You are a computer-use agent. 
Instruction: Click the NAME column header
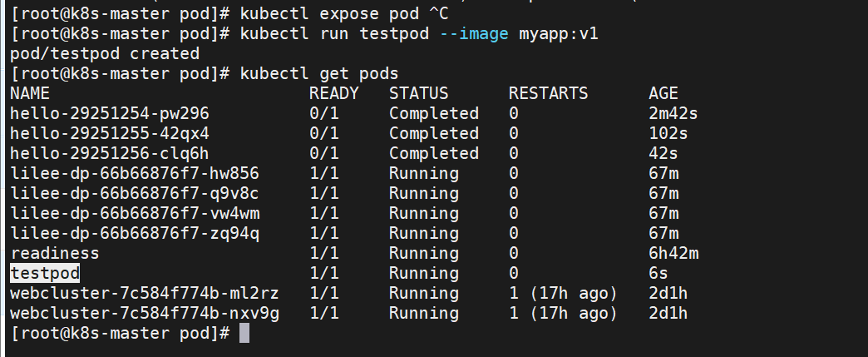pos(30,93)
